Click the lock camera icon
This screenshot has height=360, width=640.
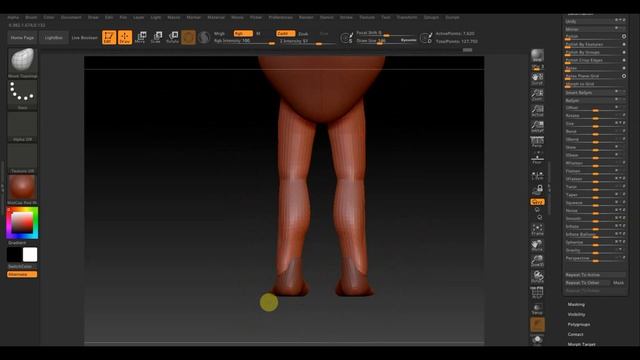coord(537,190)
